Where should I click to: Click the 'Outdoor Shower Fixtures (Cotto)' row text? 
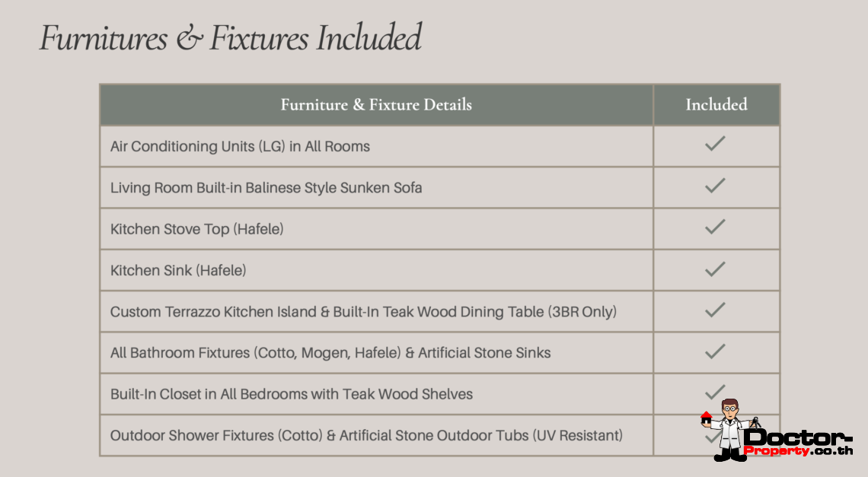(x=366, y=435)
